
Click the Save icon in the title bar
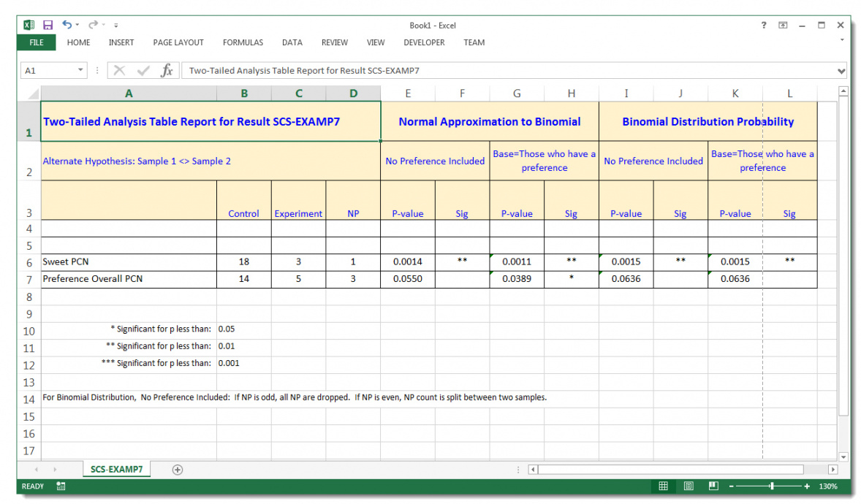pos(48,25)
